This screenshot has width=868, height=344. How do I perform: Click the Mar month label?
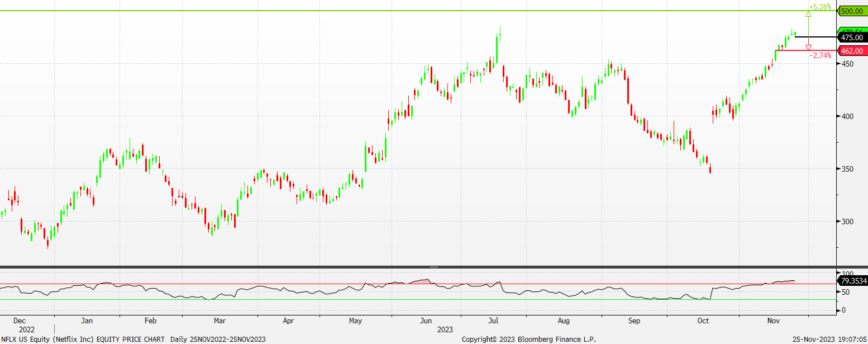(220, 321)
